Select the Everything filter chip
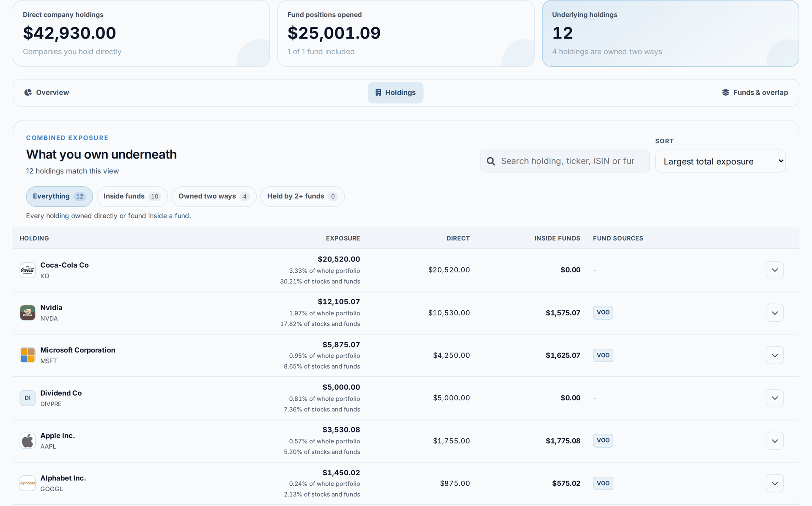Image resolution: width=812 pixels, height=506 pixels. pos(59,197)
